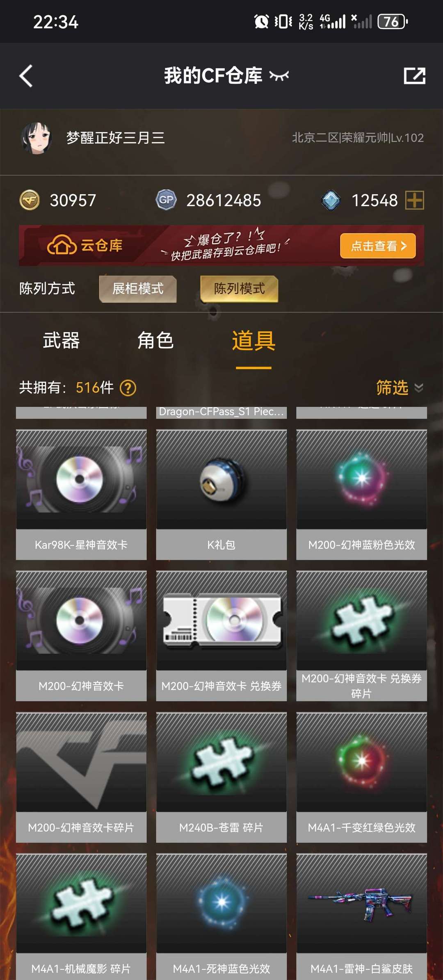Viewport: 443px width, 980px height.
Task: Tap the plus icon to add diamonds
Action: [x=415, y=201]
